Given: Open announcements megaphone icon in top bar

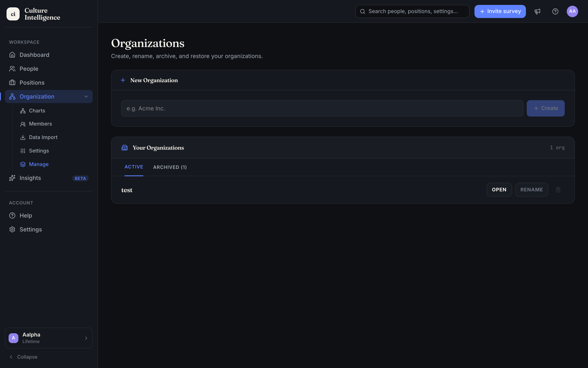Looking at the screenshot, I should click(537, 11).
